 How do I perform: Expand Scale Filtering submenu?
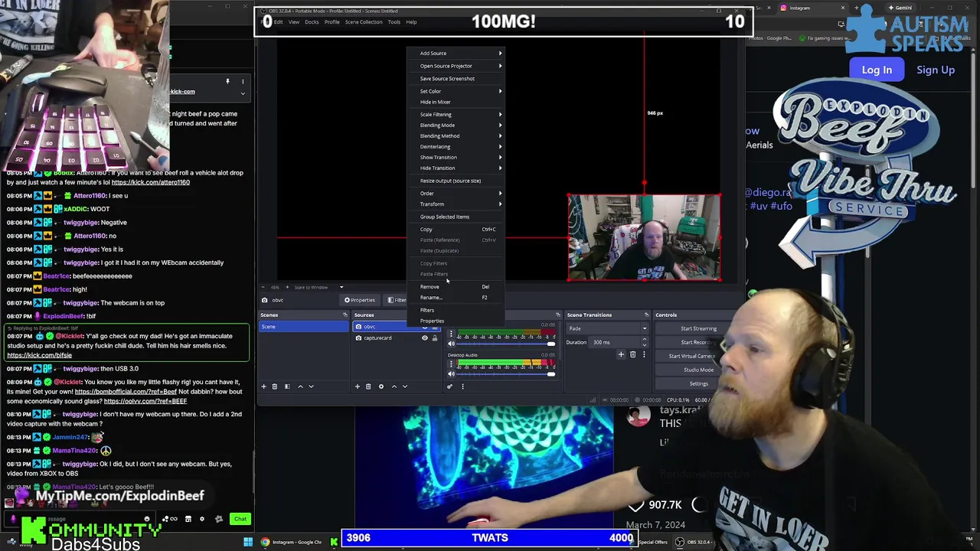(x=460, y=114)
